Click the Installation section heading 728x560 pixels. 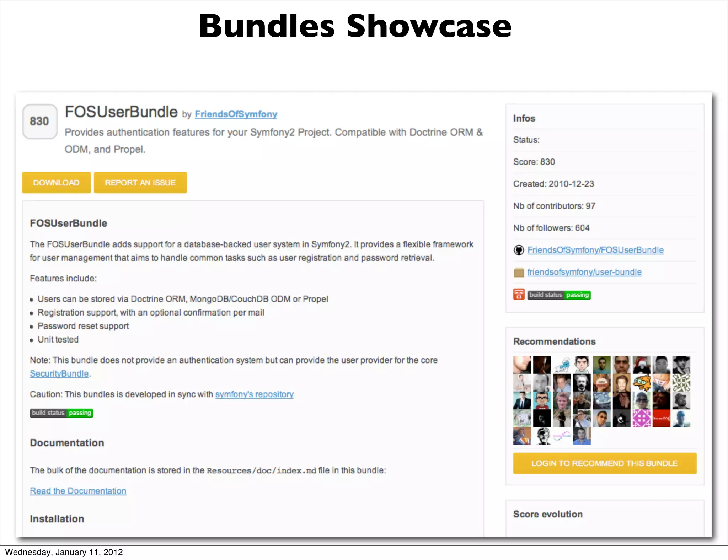point(57,519)
